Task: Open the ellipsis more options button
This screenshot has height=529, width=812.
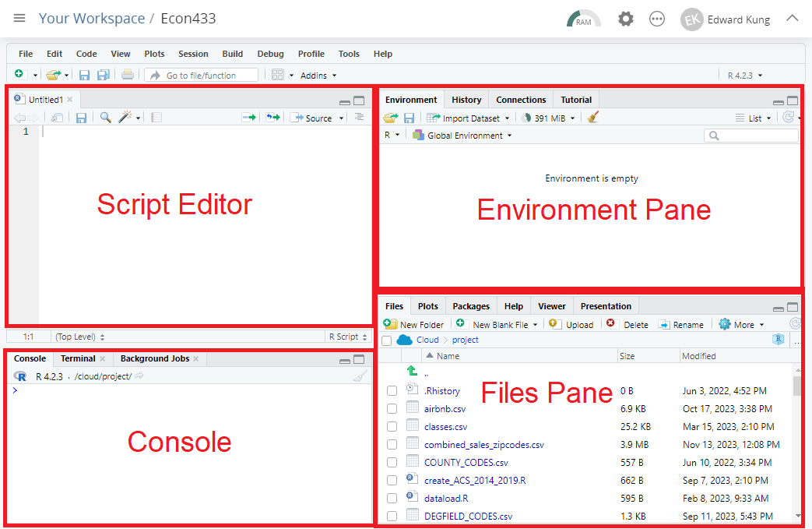Action: 656,19
